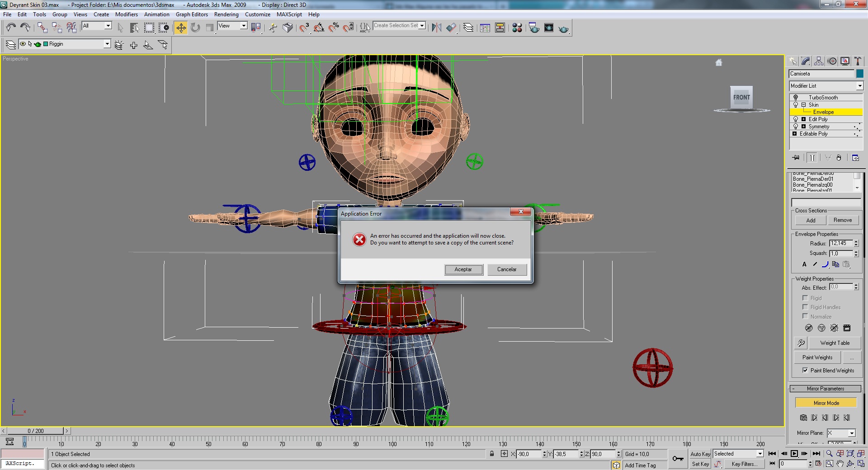
Task: Toggle the TurboSmooth modifier lightbulb
Action: (x=796, y=97)
